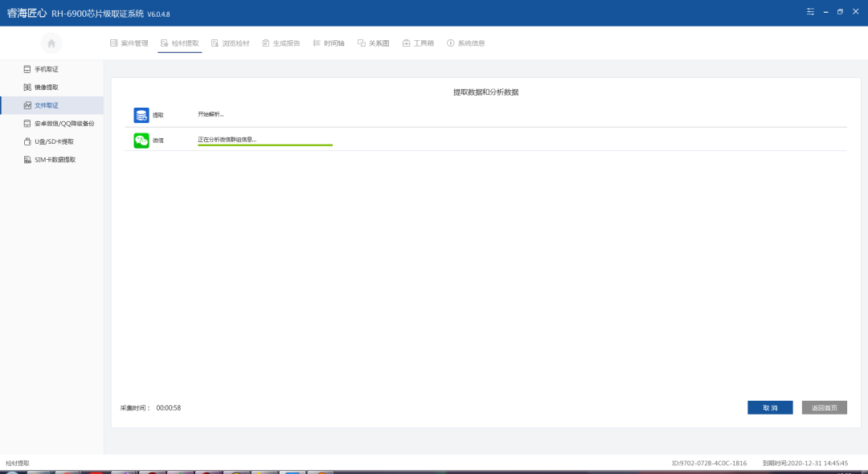Click the green WeChat analysis progress bar

pyautogui.click(x=265, y=145)
